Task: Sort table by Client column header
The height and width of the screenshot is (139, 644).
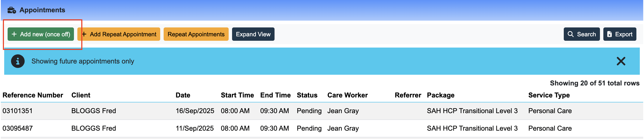Action: tap(81, 95)
